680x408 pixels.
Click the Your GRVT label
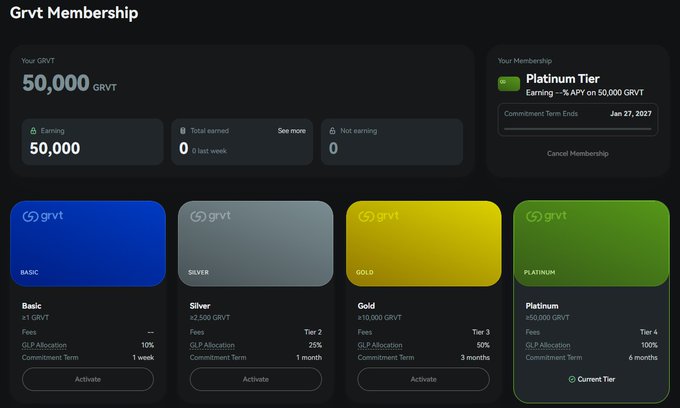[x=38, y=61]
